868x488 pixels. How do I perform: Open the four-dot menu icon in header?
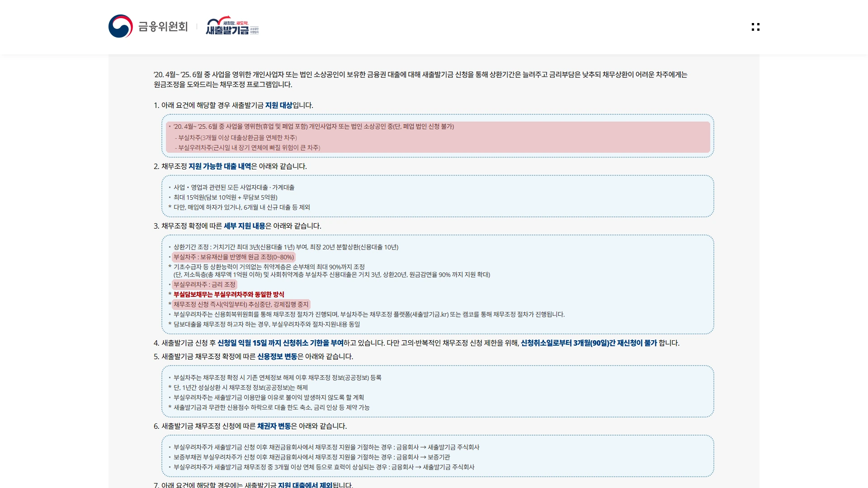(x=755, y=27)
